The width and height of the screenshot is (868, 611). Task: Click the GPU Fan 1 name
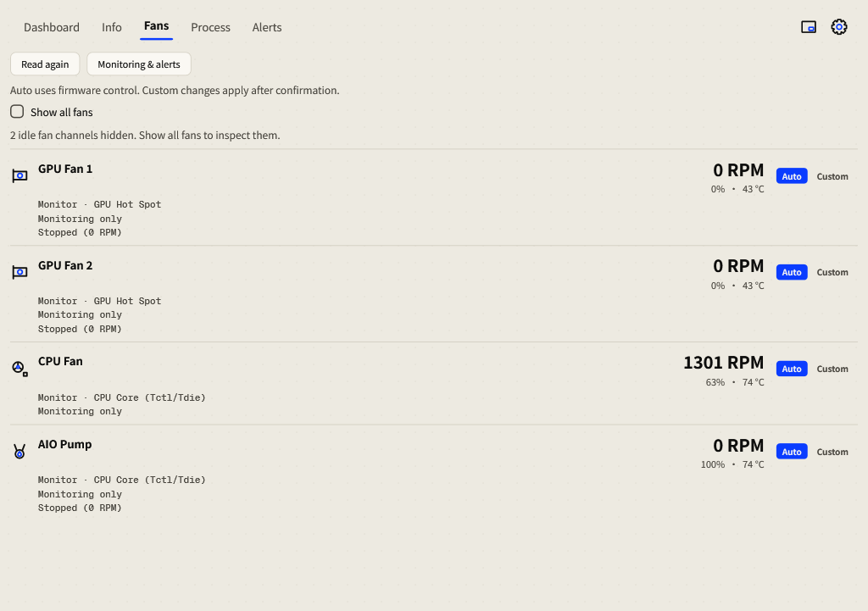click(65, 169)
